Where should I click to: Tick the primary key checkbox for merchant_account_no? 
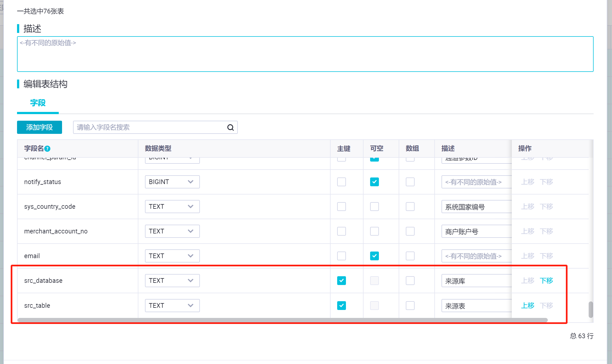(341, 231)
